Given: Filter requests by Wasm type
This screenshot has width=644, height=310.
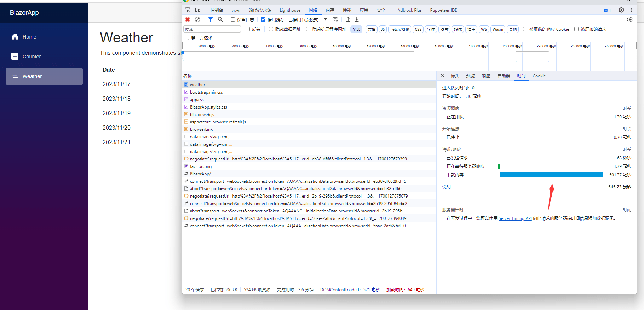Looking at the screenshot, I should [x=498, y=29].
